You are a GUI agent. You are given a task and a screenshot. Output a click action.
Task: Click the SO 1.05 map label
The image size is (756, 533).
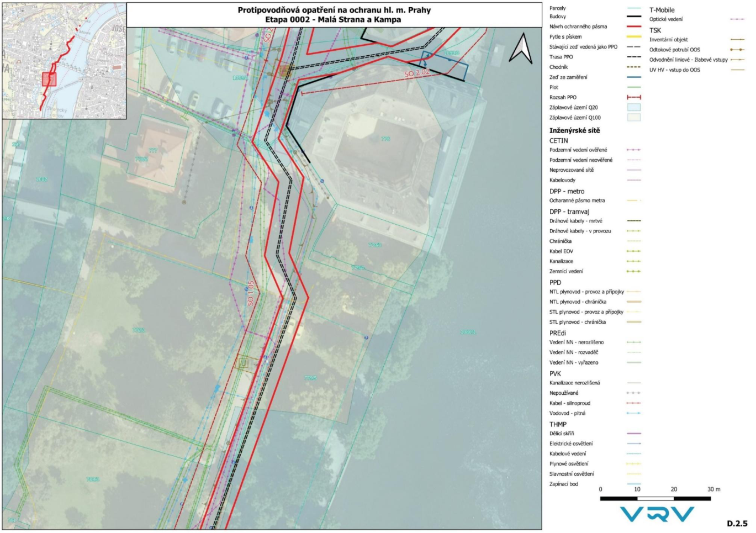pyautogui.click(x=250, y=293)
